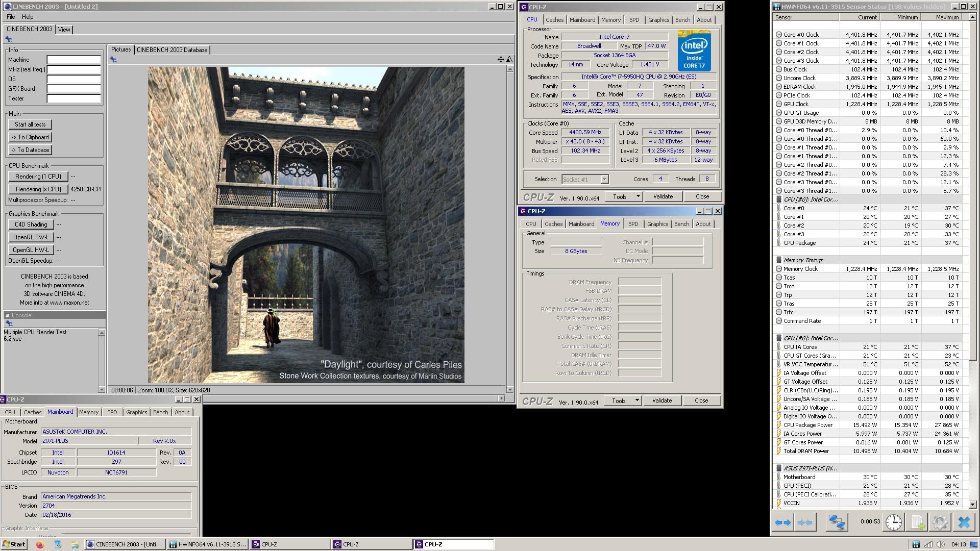The width and height of the screenshot is (980, 551).
Task: Open SPD tab in Memory CPU-Z window
Action: click(x=633, y=224)
